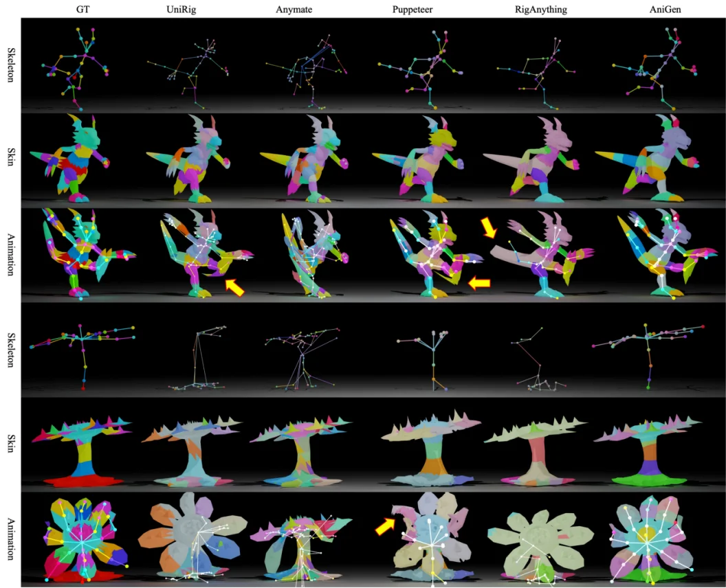Select the GT column header
726x588 pixels.
tap(85, 8)
